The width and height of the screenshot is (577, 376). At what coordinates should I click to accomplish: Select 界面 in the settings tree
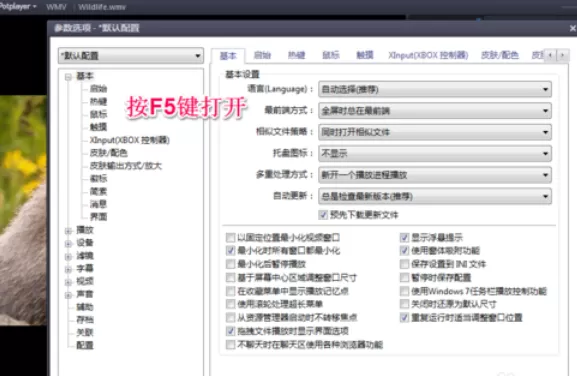click(x=98, y=217)
